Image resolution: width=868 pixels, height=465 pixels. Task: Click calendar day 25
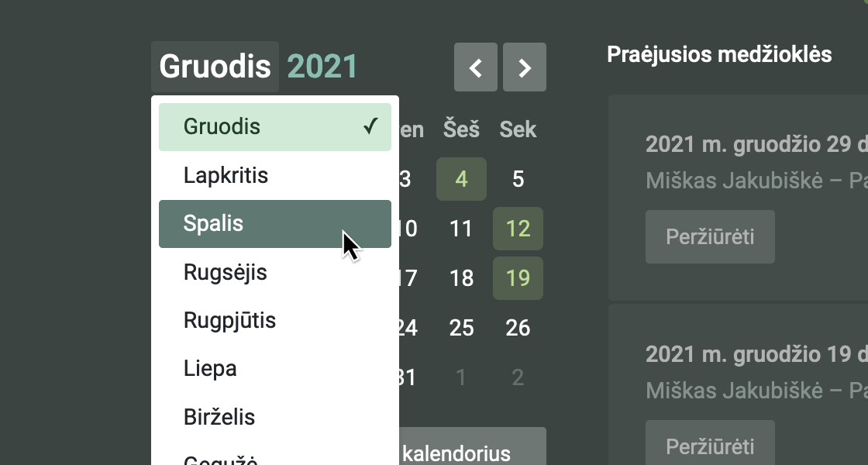462,328
